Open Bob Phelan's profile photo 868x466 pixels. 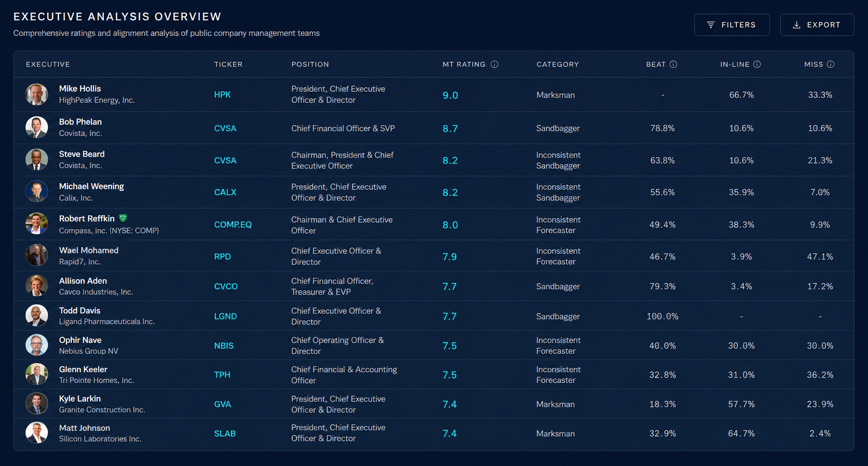click(x=37, y=127)
